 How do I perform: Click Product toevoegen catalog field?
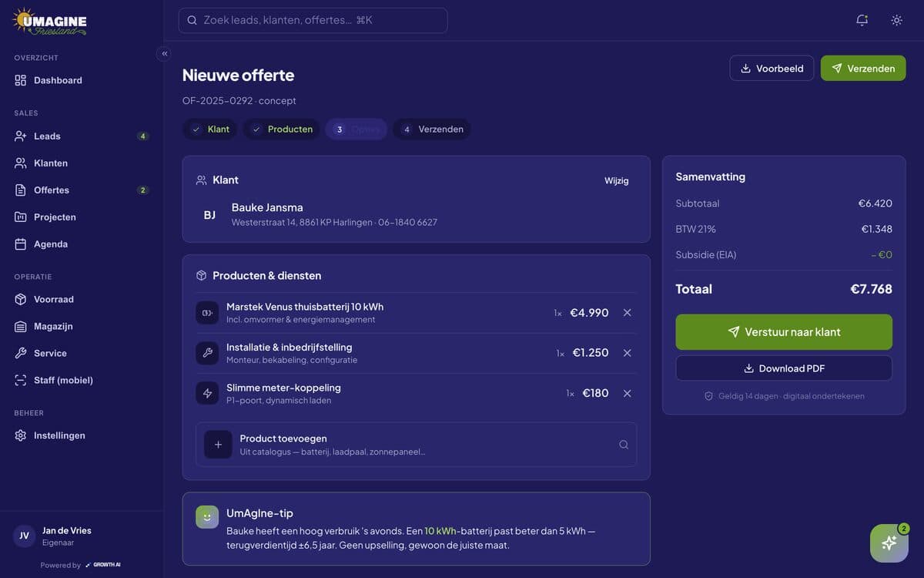(417, 445)
